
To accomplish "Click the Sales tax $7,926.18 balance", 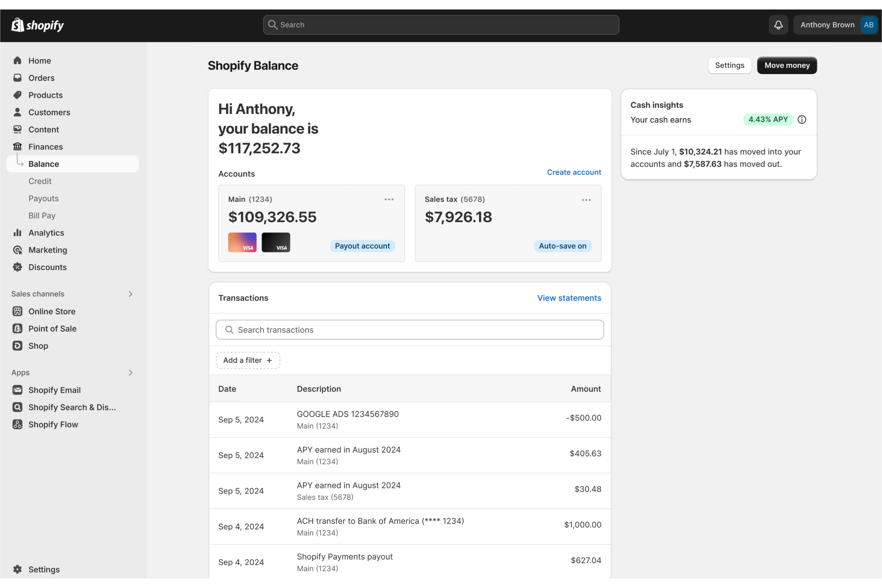I will pyautogui.click(x=458, y=217).
